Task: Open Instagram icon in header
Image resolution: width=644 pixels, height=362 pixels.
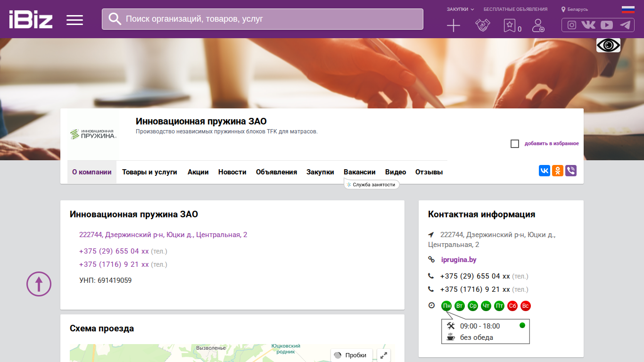Action: point(572,25)
